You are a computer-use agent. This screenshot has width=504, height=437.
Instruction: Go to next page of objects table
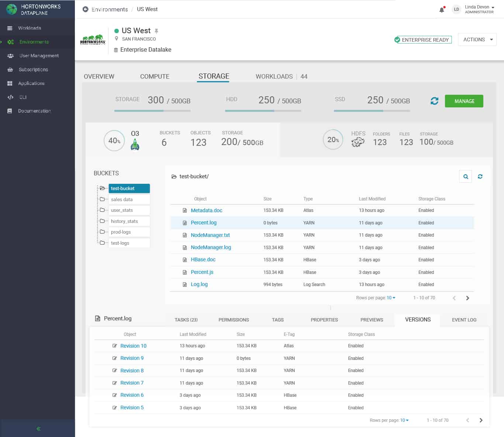(x=467, y=298)
